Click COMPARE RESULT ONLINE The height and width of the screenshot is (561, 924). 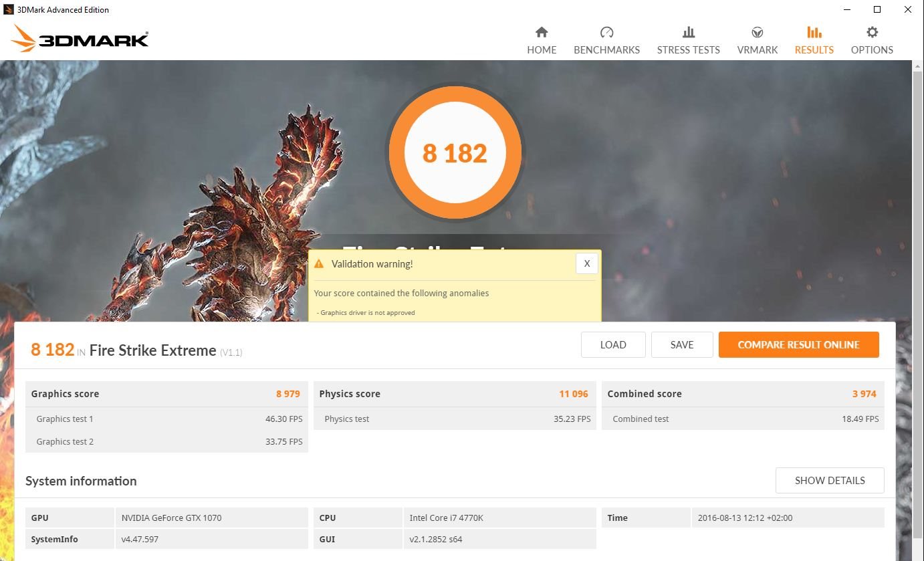pos(798,345)
